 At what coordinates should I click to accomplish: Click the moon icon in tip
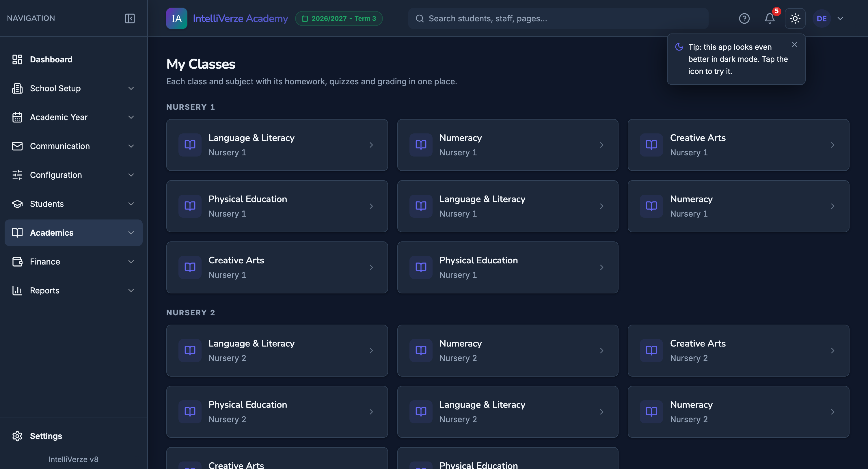click(x=679, y=47)
